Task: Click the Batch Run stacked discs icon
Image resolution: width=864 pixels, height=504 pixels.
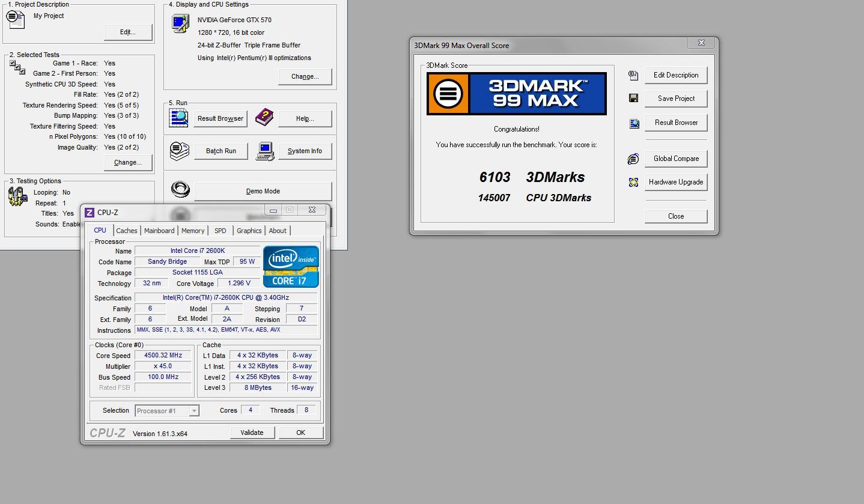Action: coord(179,150)
